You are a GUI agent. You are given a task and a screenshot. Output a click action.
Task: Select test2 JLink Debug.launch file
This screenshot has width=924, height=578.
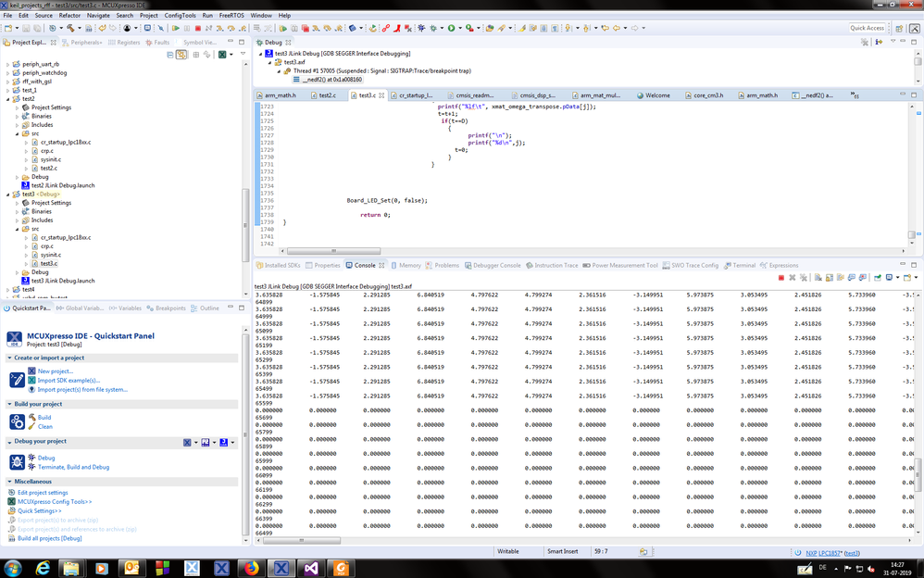pyautogui.click(x=62, y=185)
